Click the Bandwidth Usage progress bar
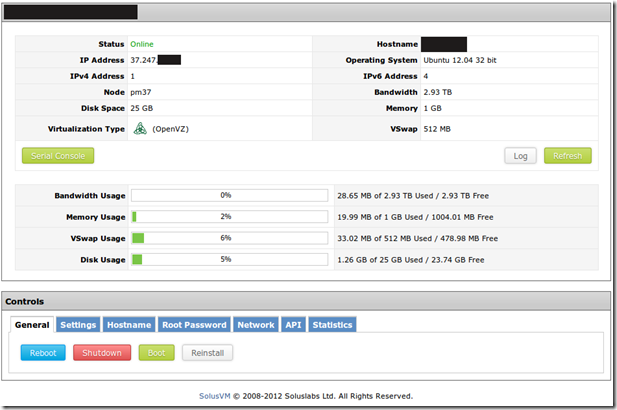This screenshot has height=410, width=617. click(x=229, y=195)
